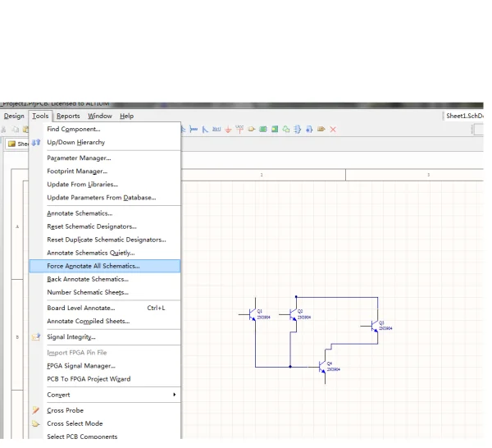Click the Place Bus Entry toolbar icon
Viewport: 492px width, 448px height.
[205, 130]
